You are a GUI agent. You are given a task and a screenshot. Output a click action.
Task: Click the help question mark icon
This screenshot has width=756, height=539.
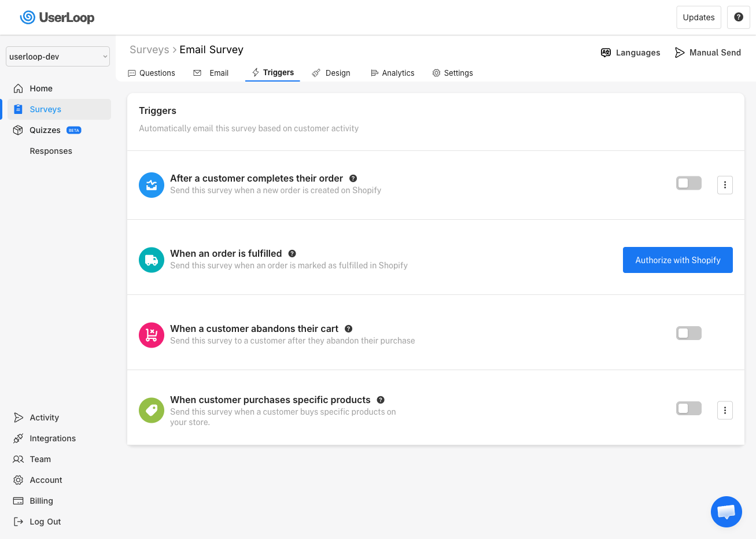[x=738, y=17]
